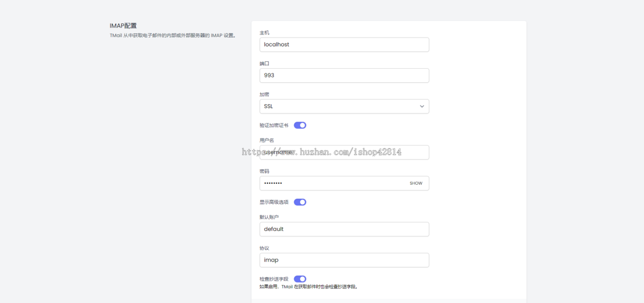Image resolution: width=644 pixels, height=303 pixels.
Task: Toggle the 验证加密证书 switch
Action: point(300,125)
